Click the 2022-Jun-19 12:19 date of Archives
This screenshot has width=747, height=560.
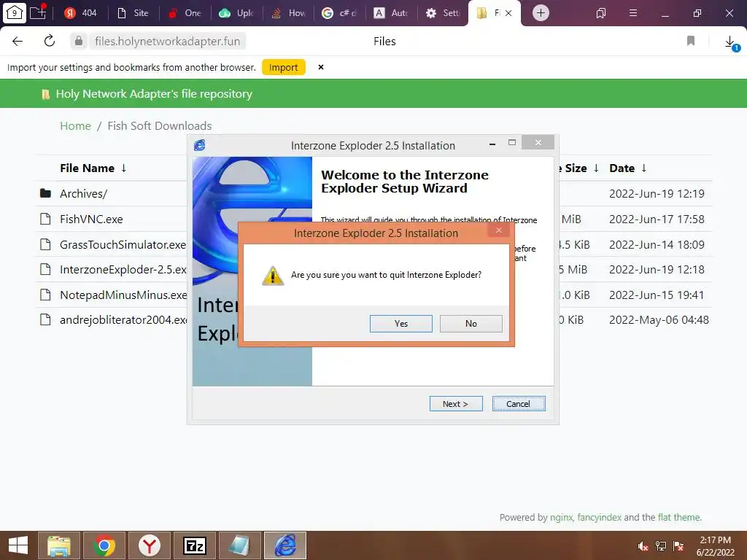pos(657,193)
